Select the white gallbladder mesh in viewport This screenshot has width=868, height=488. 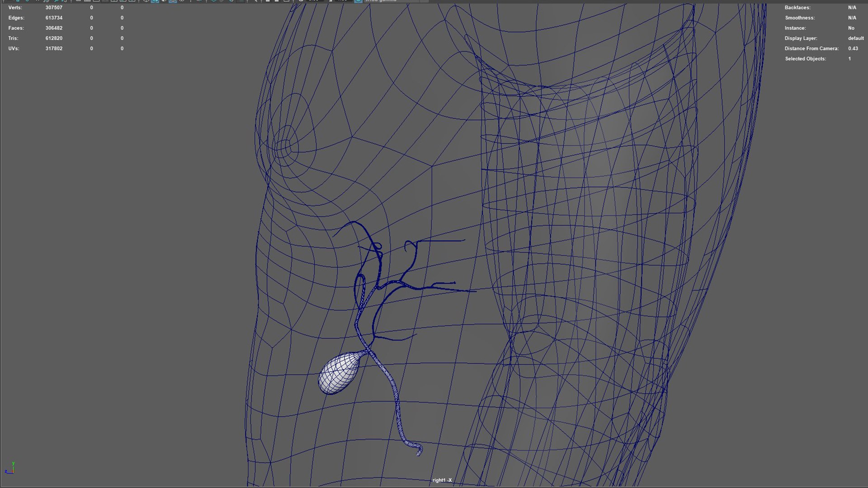click(339, 373)
